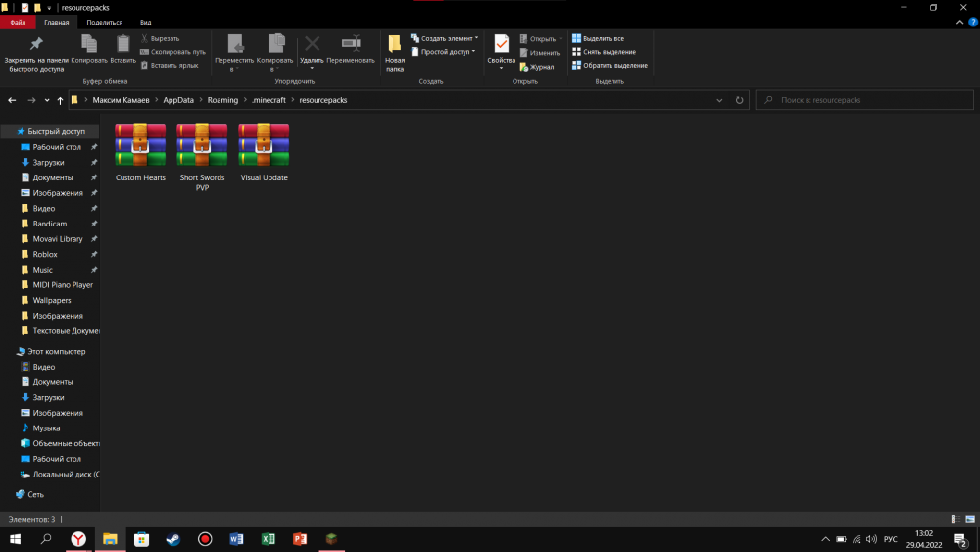980x552 pixels.
Task: Click Вставить ярлык command
Action: (170, 65)
